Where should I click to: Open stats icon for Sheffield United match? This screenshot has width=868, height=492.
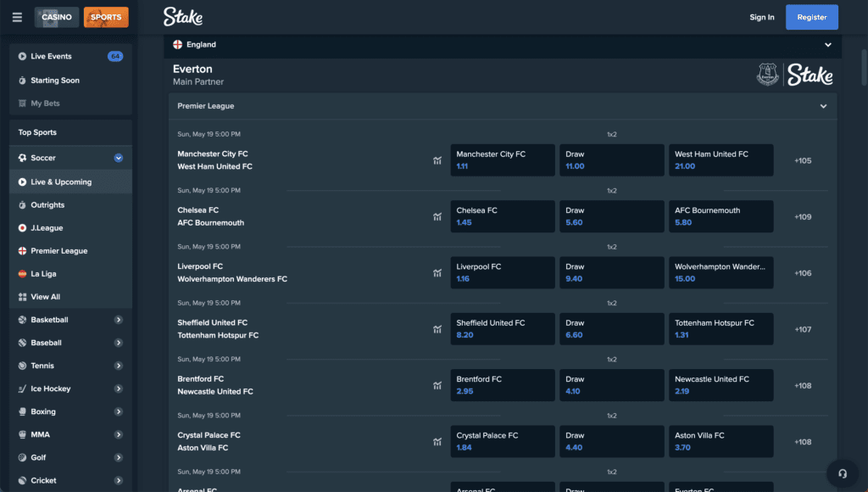click(437, 329)
